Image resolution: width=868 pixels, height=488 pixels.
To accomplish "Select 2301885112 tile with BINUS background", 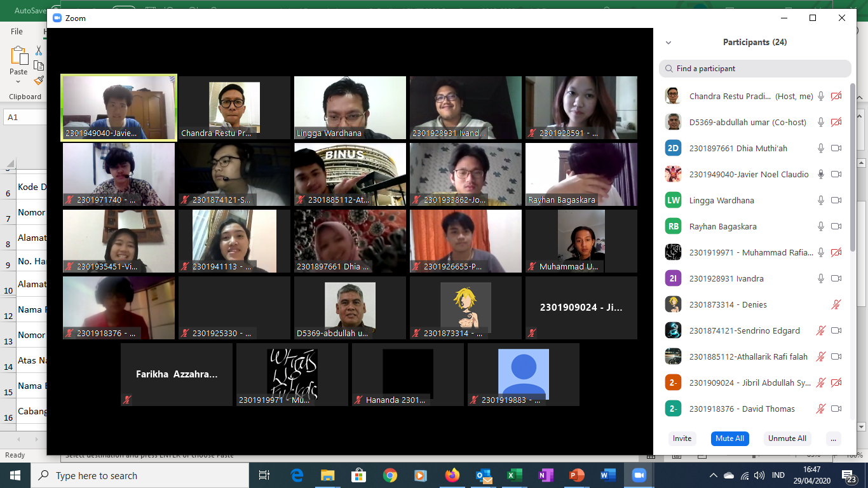I will tap(350, 174).
